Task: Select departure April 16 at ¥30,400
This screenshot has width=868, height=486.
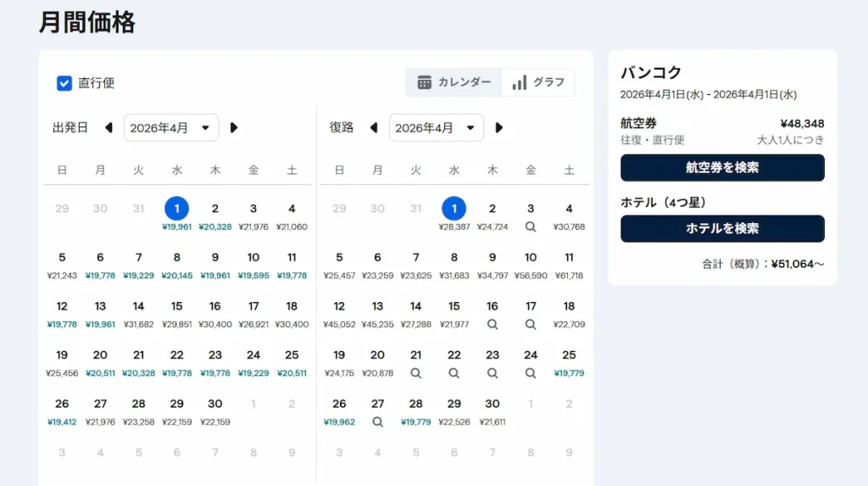Action: pyautogui.click(x=214, y=313)
